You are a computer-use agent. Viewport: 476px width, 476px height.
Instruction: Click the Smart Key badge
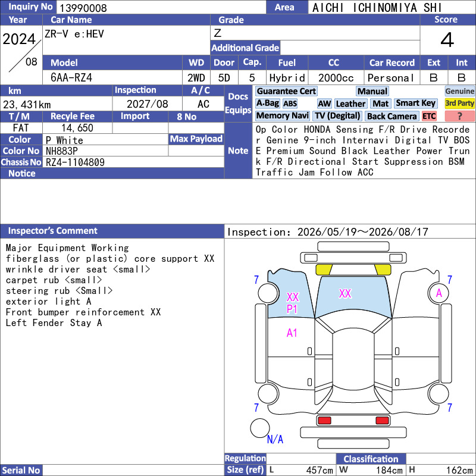pos(415,104)
